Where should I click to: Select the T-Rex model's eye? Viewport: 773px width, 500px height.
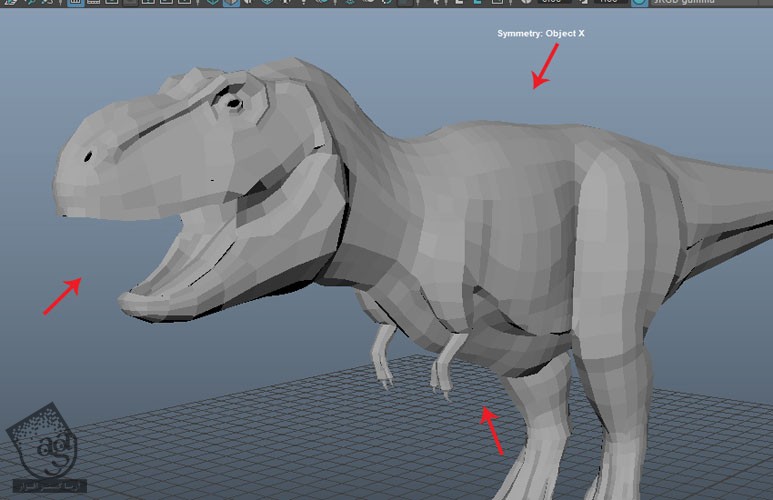(233, 103)
